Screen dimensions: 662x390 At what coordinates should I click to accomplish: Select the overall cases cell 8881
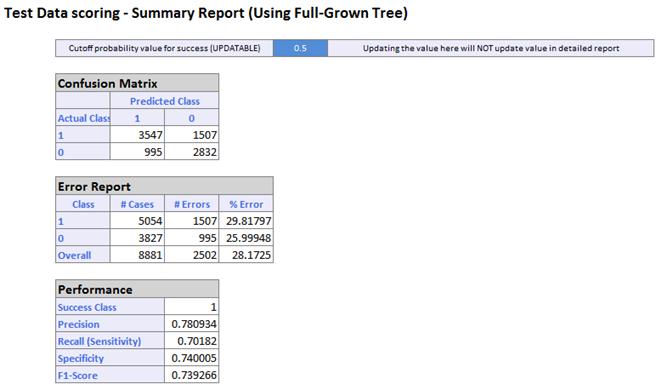point(137,255)
